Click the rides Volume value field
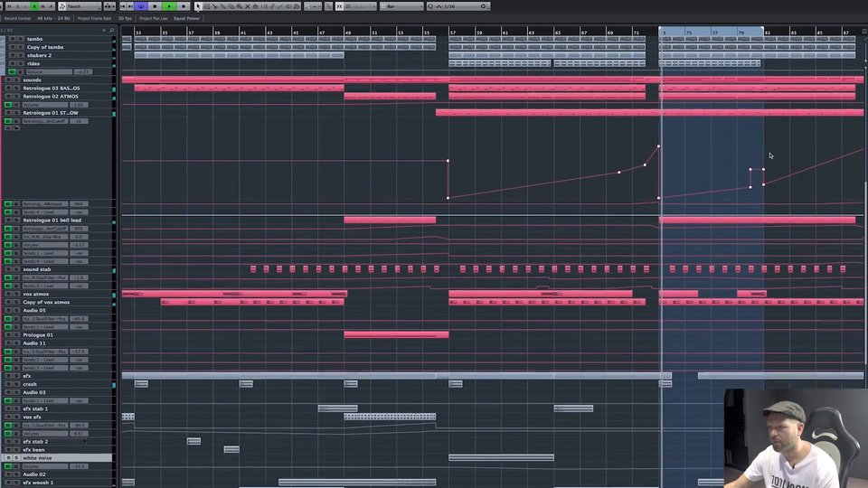The image size is (868, 488). (83, 72)
